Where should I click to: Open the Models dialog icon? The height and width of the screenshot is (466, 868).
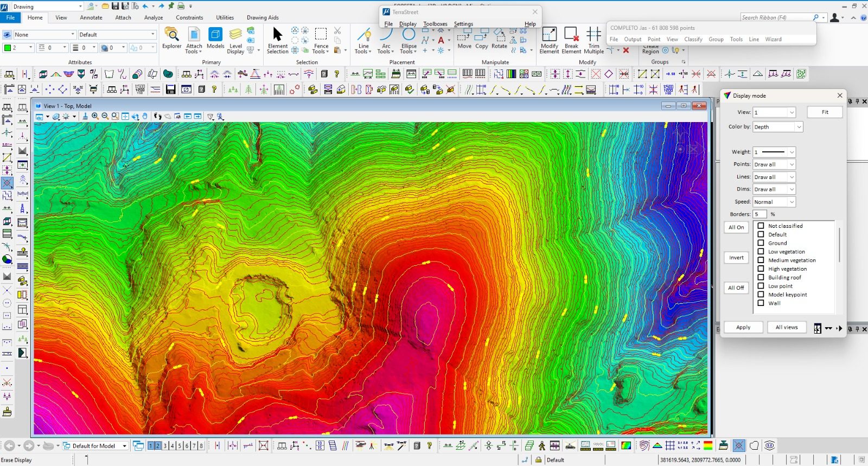215,39
